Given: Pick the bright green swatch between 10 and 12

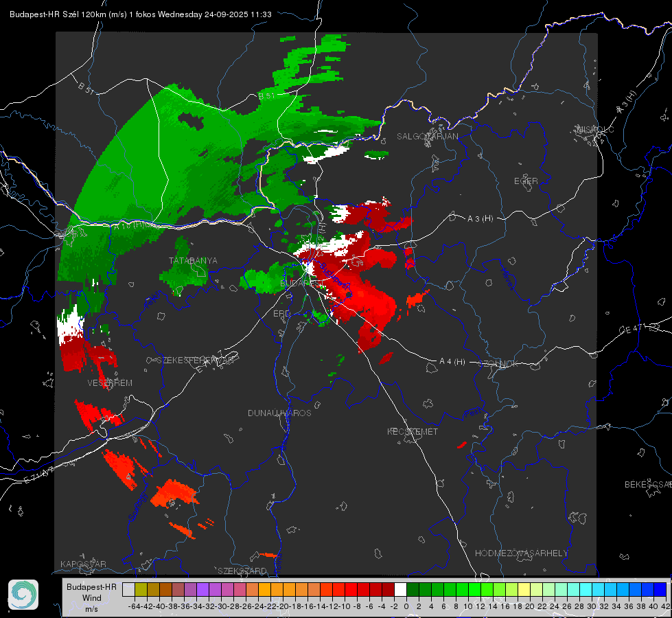Looking at the screenshot, I should coord(474,589).
